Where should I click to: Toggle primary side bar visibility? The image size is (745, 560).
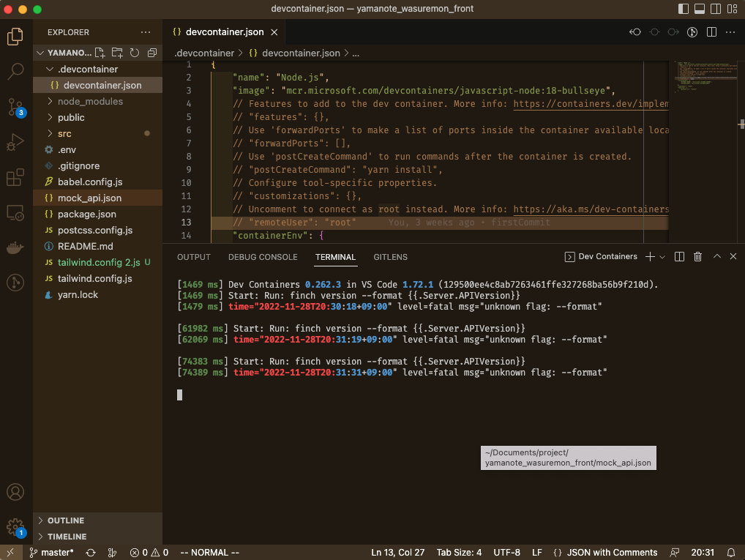tap(684, 9)
